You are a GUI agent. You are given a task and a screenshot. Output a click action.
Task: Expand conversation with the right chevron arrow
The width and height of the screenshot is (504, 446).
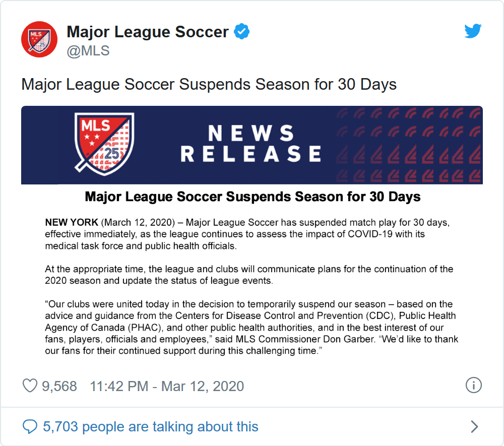coord(474,427)
